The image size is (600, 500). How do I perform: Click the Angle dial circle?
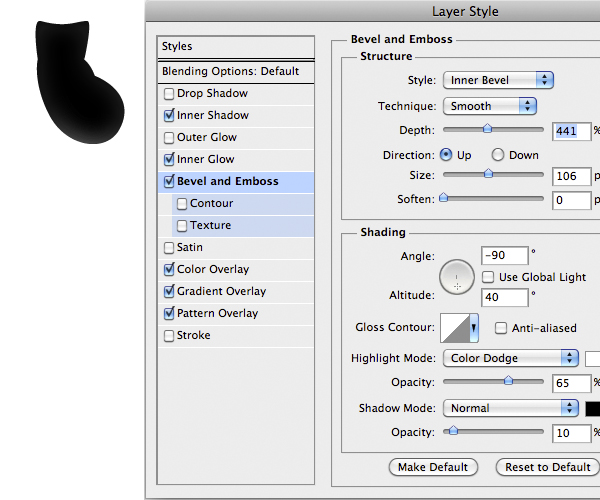tap(457, 277)
